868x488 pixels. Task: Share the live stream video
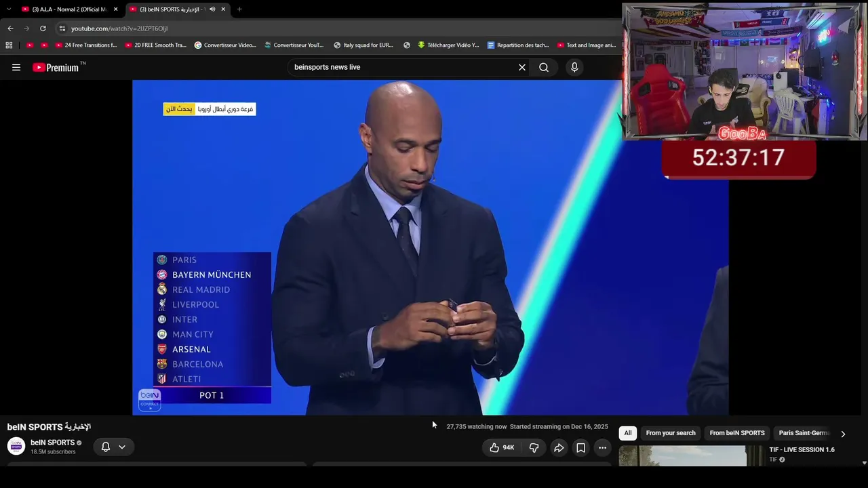559,447
